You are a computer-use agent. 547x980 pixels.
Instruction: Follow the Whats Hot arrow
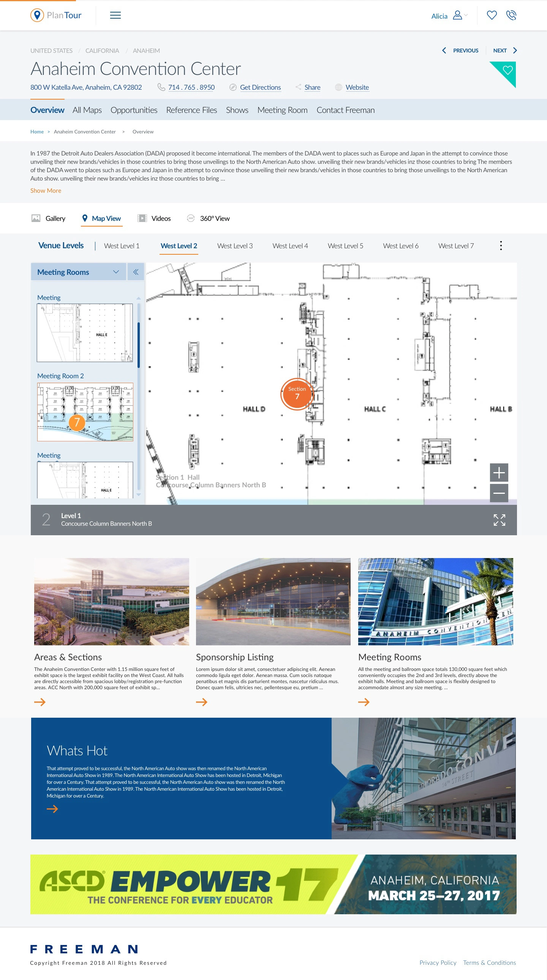coord(52,809)
